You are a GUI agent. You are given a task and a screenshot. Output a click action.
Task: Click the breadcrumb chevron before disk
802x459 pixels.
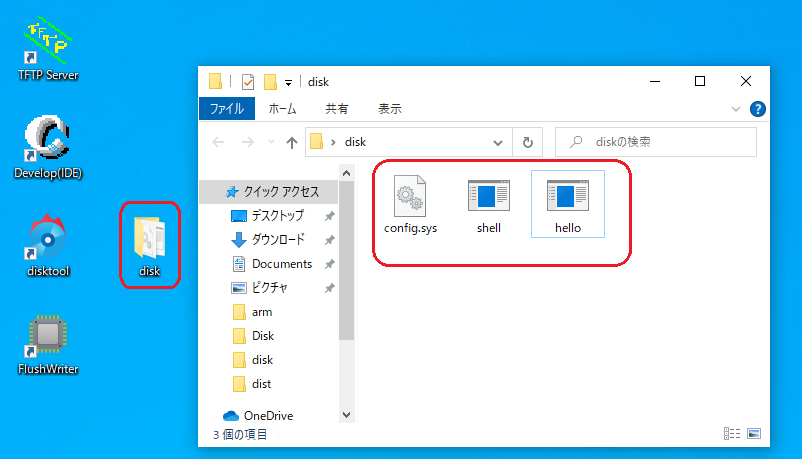(333, 142)
